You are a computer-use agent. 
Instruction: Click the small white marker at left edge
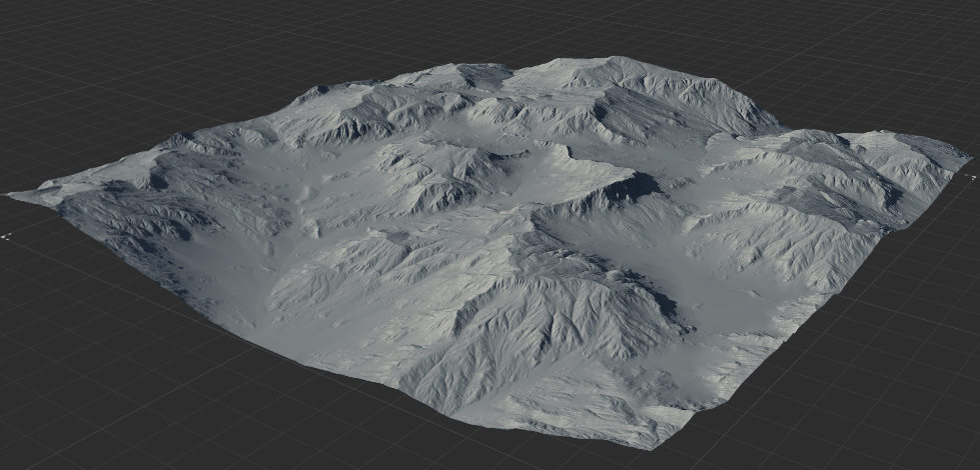(x=7, y=236)
